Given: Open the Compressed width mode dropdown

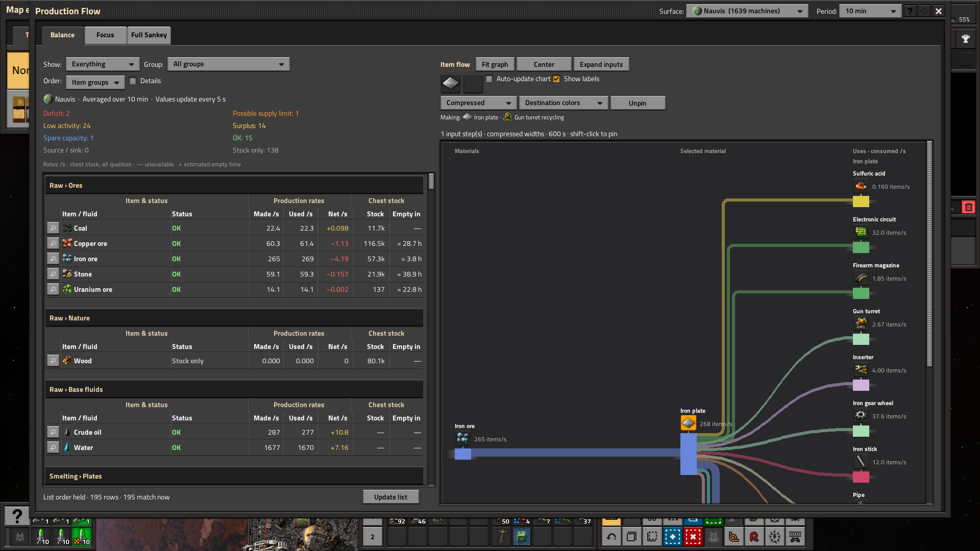Looking at the screenshot, I should click(x=478, y=103).
